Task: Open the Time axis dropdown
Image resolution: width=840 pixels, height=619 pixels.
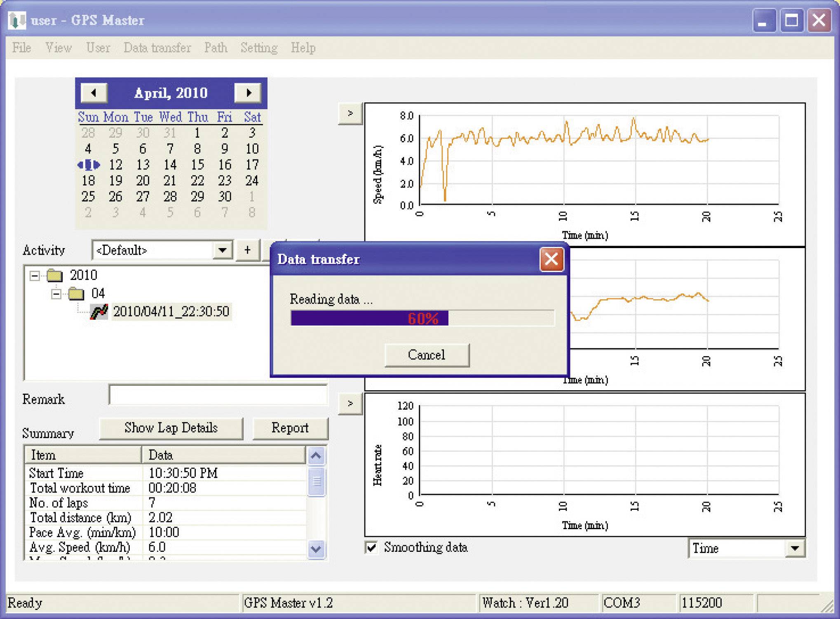Action: tap(795, 549)
